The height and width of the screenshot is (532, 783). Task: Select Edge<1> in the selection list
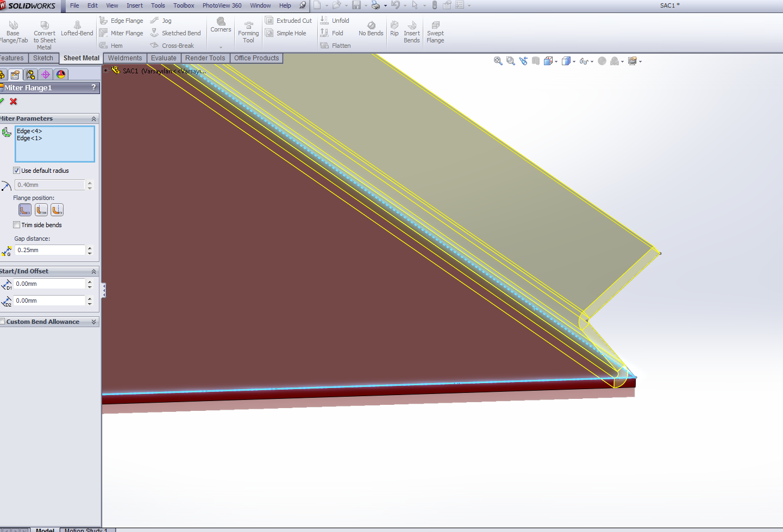pos(29,138)
